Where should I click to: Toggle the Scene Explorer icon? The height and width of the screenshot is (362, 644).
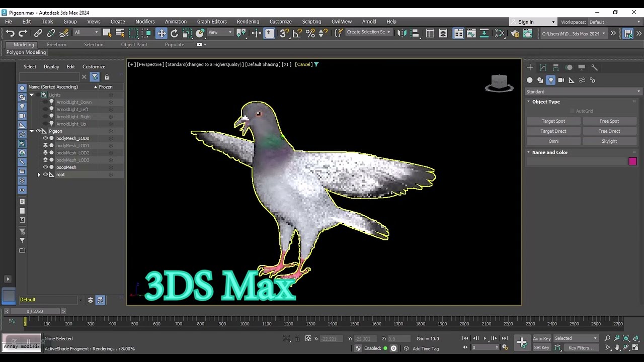pyautogui.click(x=430, y=33)
